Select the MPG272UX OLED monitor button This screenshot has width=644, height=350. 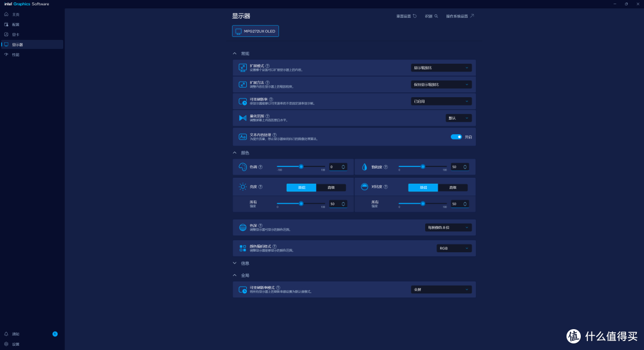[255, 31]
